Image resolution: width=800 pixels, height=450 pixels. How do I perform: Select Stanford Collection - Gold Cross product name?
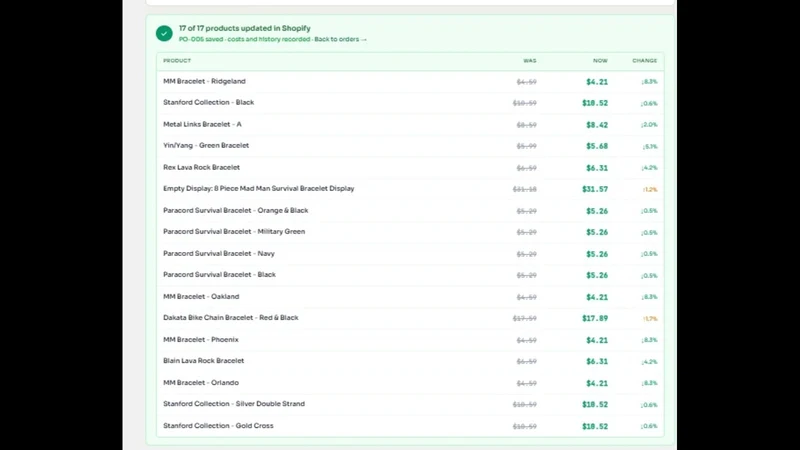pyautogui.click(x=218, y=426)
